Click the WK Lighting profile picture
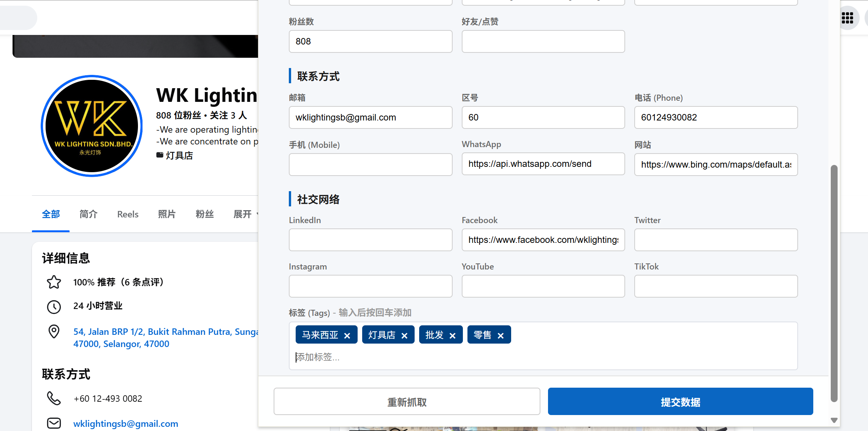Screen dimensions: 868x431 [x=92, y=126]
